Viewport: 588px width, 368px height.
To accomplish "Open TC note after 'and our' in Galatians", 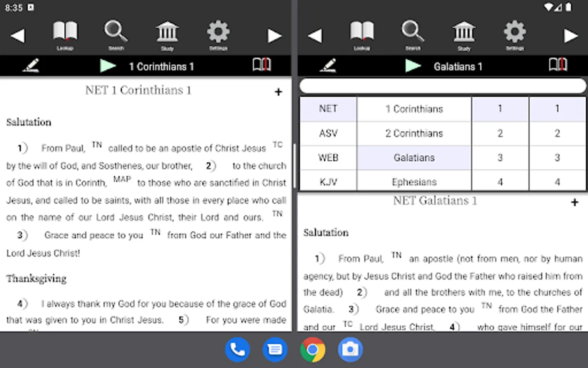I will tap(347, 324).
